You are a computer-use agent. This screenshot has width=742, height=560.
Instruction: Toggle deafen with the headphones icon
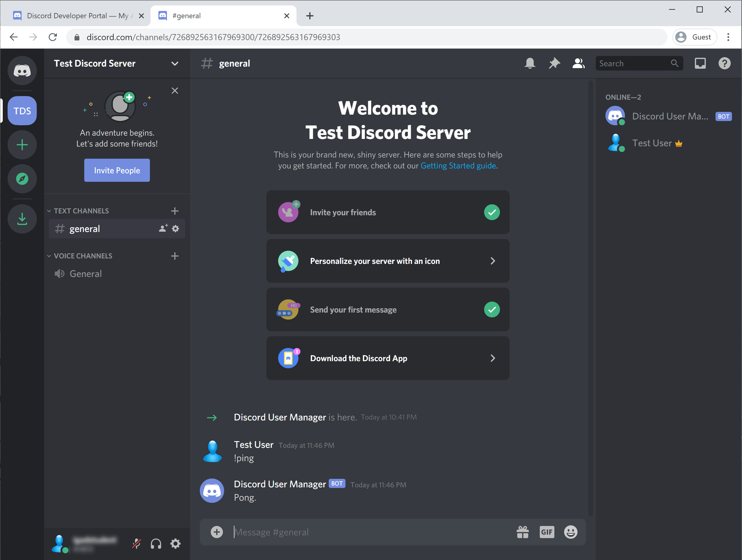156,543
